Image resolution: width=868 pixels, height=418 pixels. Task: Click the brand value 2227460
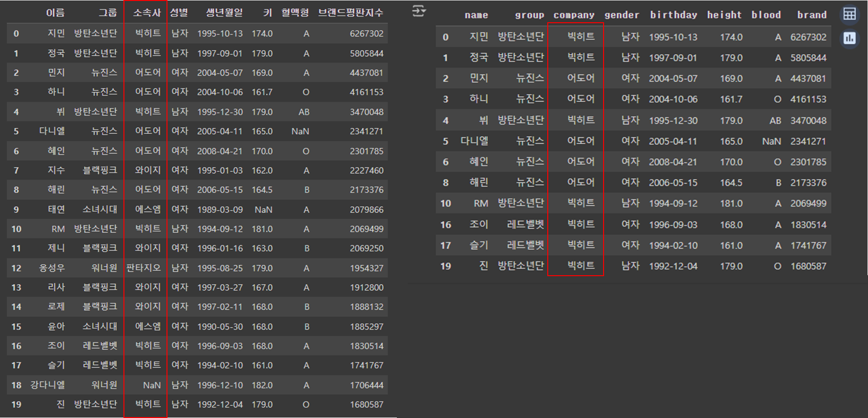(x=367, y=170)
